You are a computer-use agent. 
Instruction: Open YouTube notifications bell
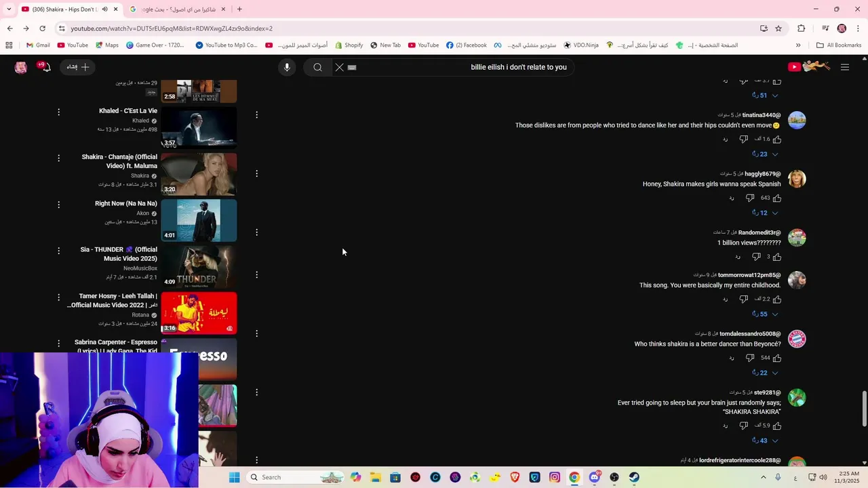point(45,67)
